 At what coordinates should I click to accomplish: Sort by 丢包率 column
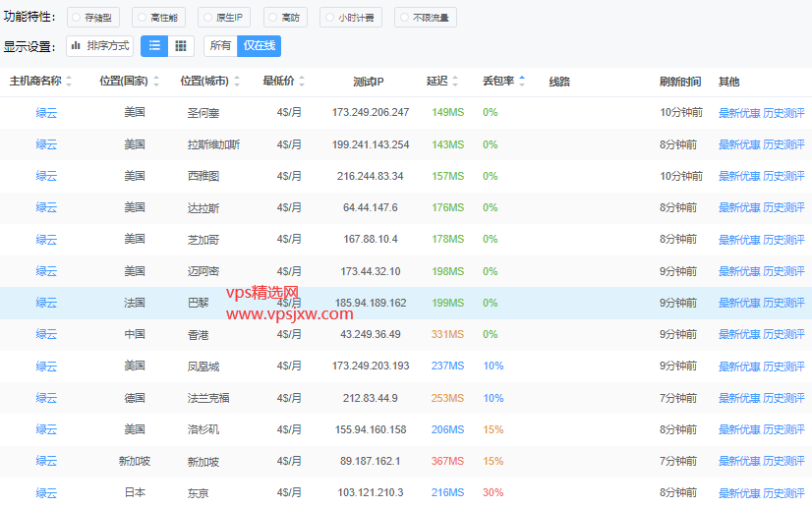[x=503, y=82]
